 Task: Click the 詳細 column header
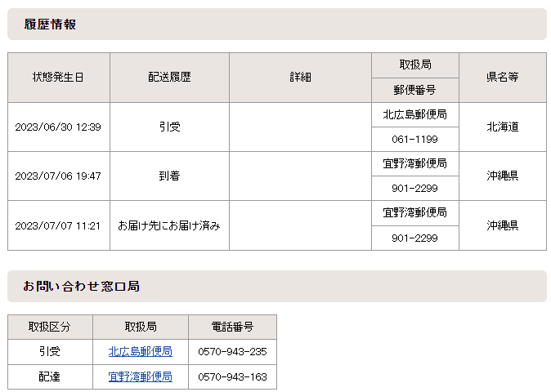(300, 78)
